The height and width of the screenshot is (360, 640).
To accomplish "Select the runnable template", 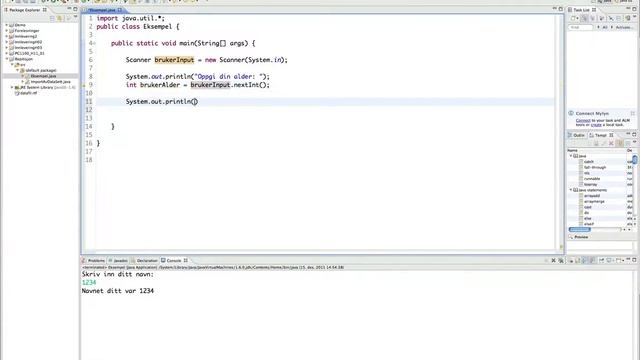I will tap(592, 179).
